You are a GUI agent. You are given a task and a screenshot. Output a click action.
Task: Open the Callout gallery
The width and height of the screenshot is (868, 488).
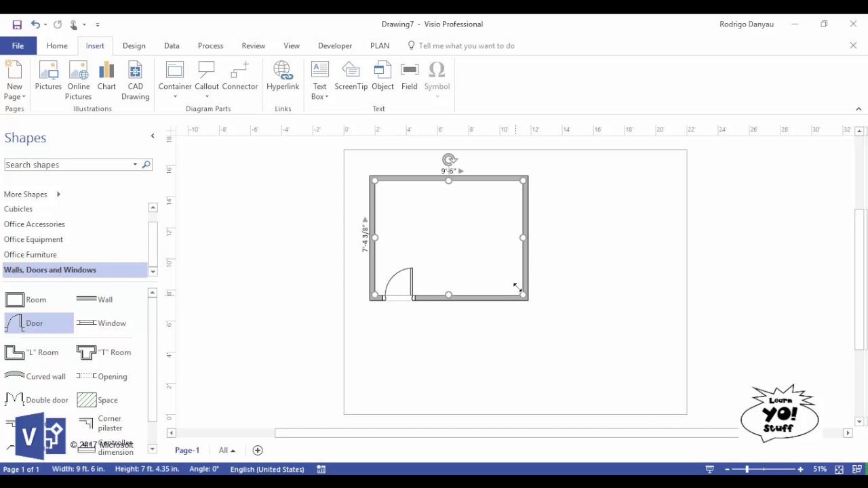coord(207,80)
